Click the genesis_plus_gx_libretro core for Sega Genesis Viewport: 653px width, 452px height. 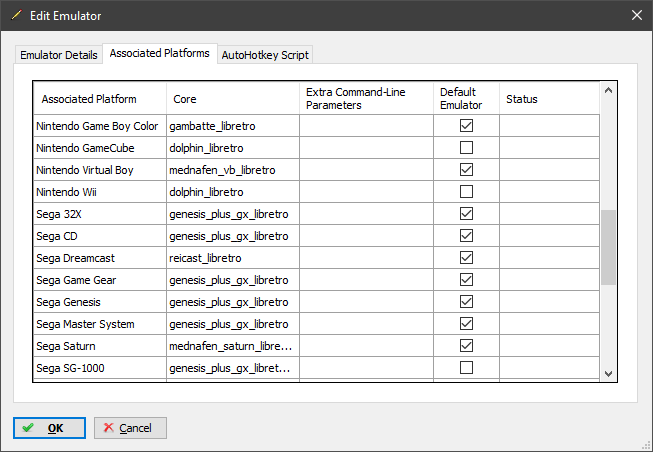pyautogui.click(x=233, y=302)
